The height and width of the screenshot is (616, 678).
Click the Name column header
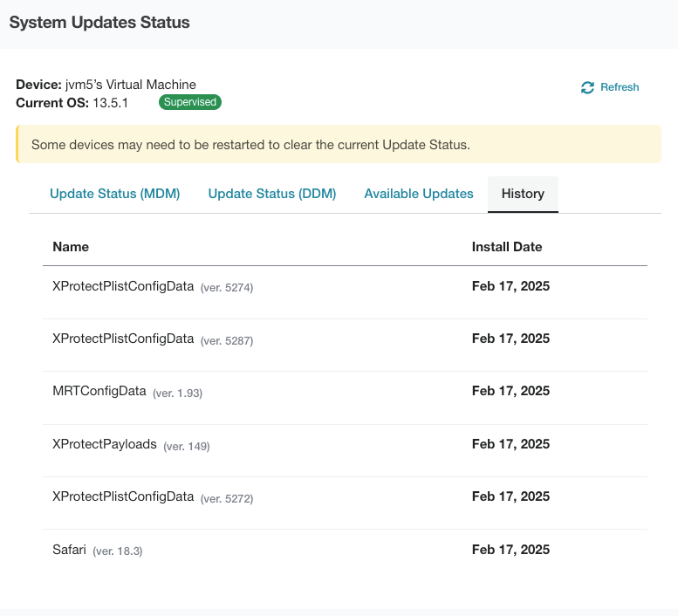[71, 247]
